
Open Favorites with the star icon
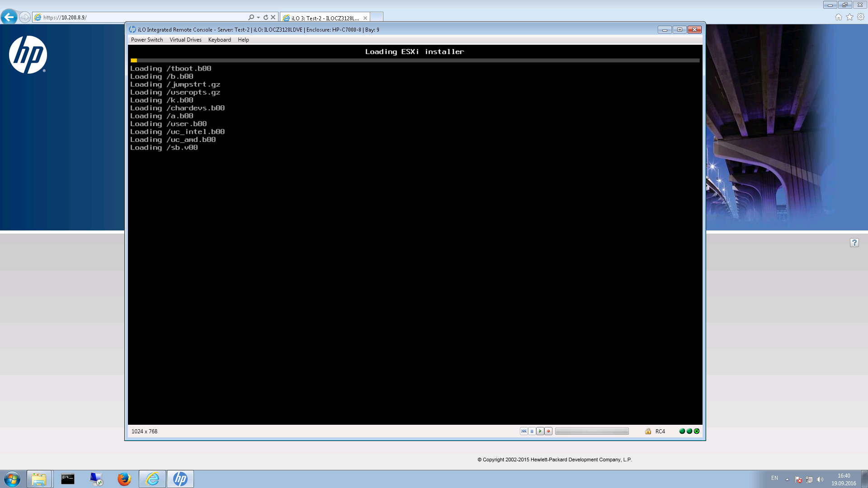850,17
